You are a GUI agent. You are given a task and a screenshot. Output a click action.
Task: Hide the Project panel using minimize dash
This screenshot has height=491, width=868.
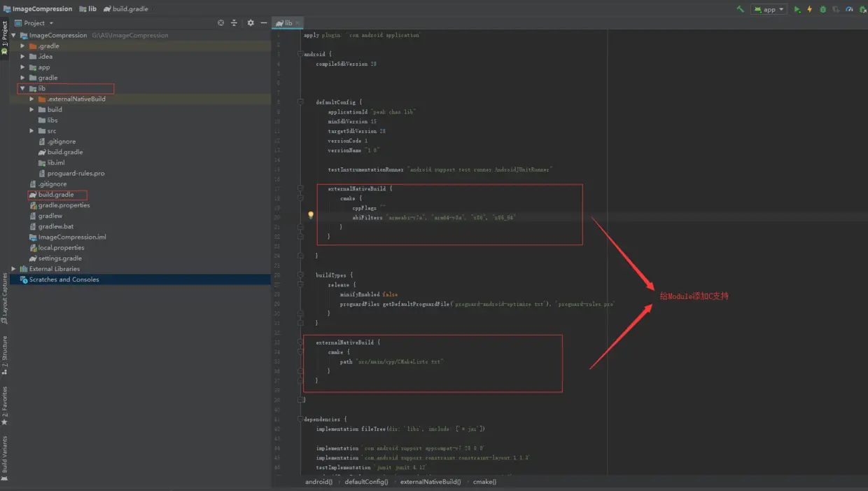click(x=264, y=23)
